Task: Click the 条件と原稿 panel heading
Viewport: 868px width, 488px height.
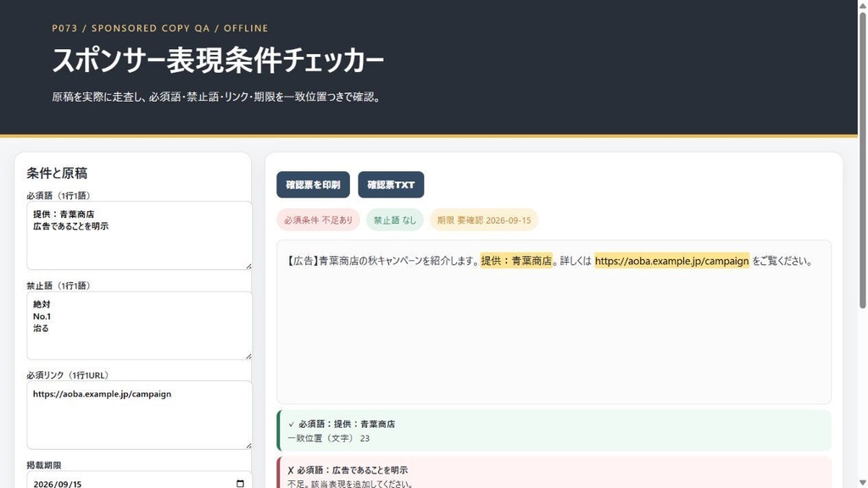Action: pos(57,173)
